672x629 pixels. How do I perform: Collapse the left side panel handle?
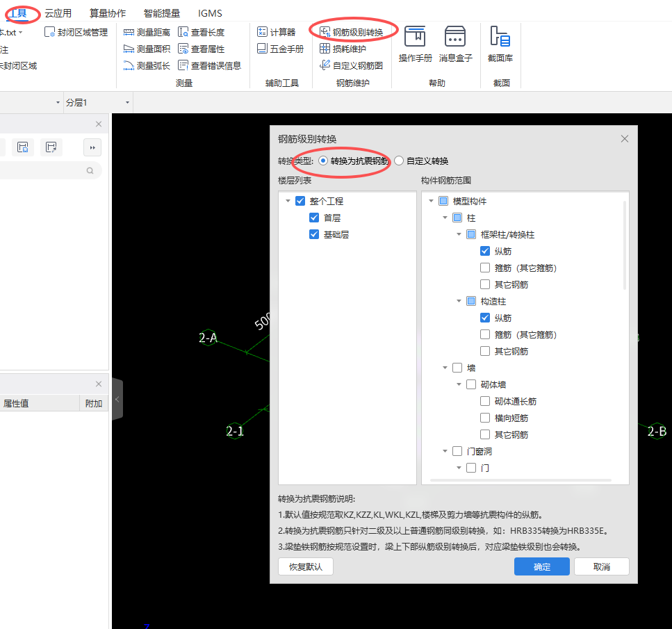117,399
